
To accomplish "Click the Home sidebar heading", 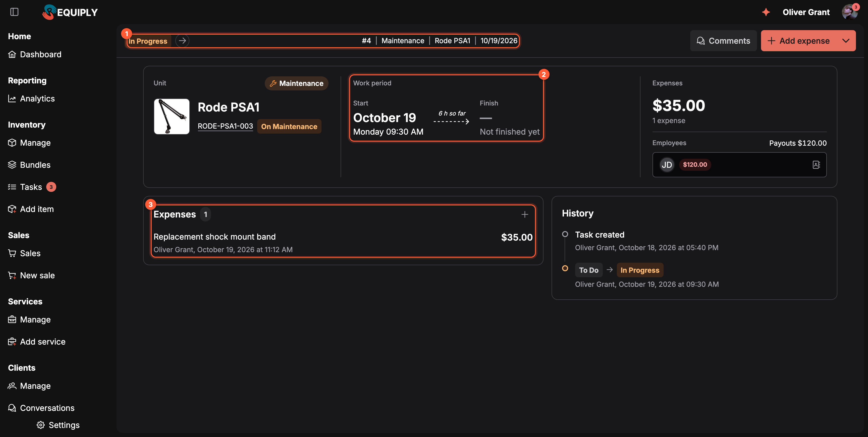I will (20, 36).
